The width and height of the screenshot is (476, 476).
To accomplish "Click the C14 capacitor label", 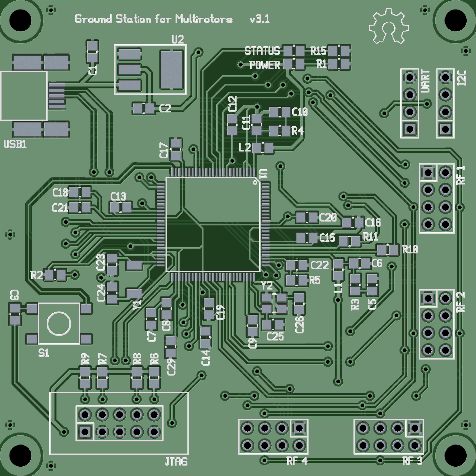I will click(x=206, y=358).
